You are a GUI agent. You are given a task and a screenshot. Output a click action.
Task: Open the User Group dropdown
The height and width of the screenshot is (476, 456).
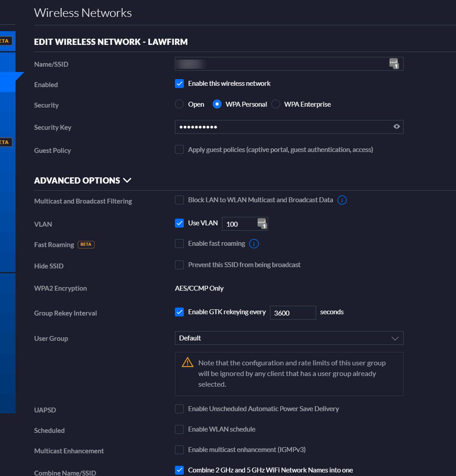(289, 338)
